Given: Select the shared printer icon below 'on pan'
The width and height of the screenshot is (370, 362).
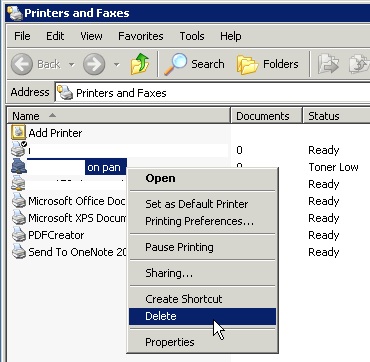Looking at the screenshot, I should pyautogui.click(x=18, y=183).
